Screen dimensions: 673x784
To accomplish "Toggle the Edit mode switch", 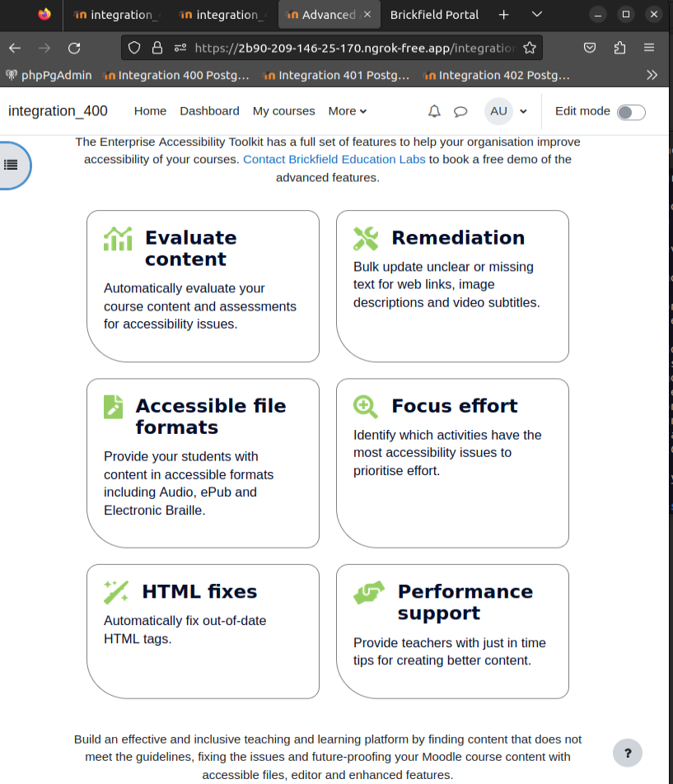I will (x=631, y=113).
